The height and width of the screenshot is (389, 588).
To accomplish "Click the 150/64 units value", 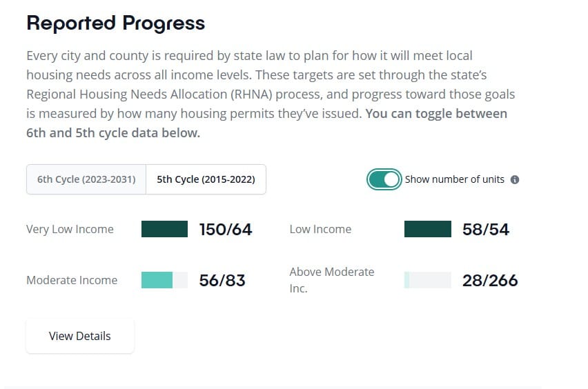I will click(x=226, y=230).
